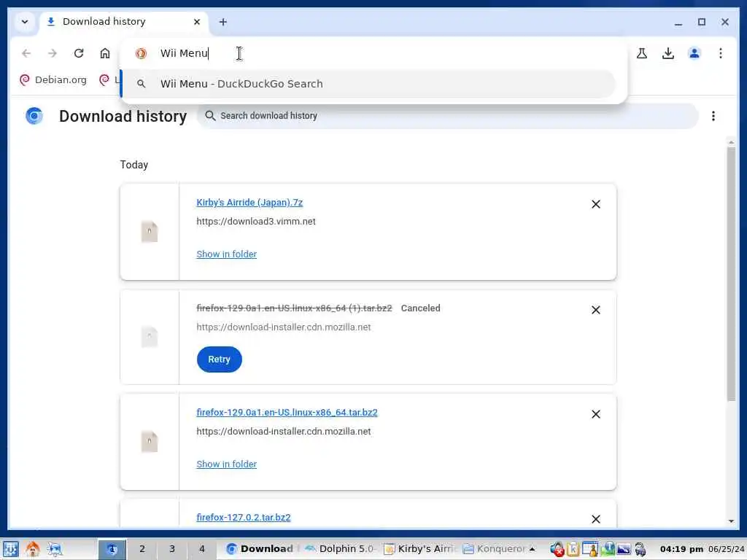Open the Debian.org bookmark

(53, 80)
